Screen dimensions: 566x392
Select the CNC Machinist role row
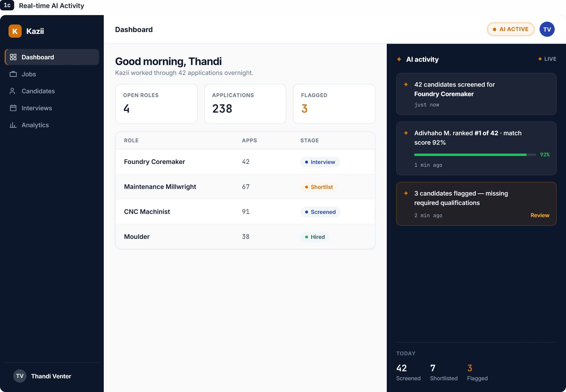(x=245, y=212)
